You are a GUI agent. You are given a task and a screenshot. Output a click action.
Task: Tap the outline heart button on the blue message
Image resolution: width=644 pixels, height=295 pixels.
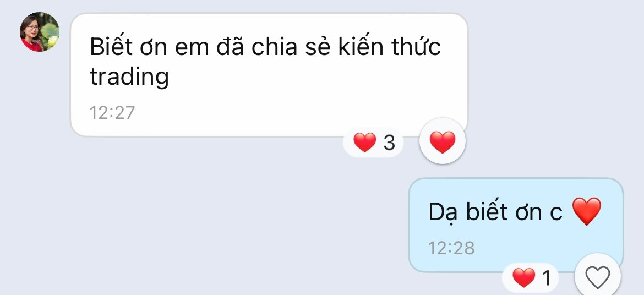(598, 277)
